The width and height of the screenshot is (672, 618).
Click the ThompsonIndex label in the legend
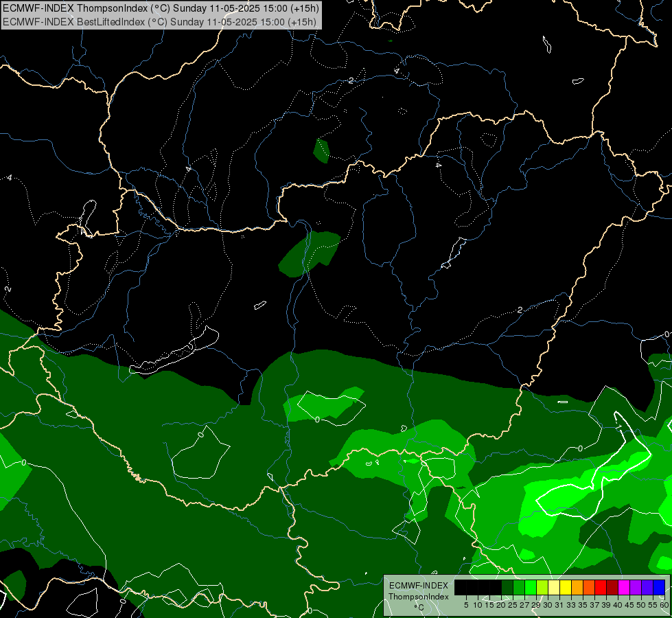[x=419, y=597]
